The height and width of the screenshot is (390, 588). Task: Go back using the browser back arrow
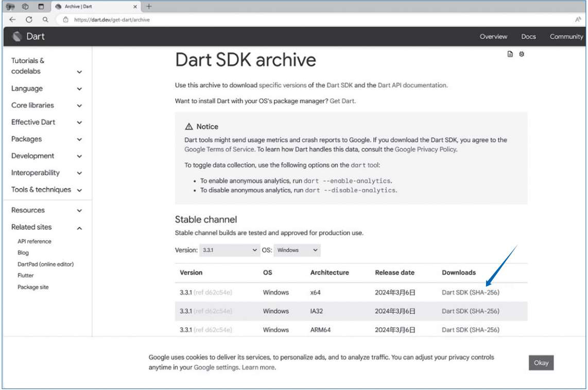click(x=13, y=20)
